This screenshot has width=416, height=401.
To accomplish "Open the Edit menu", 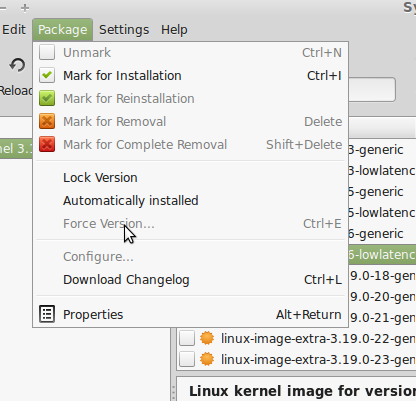I will 14,30.
